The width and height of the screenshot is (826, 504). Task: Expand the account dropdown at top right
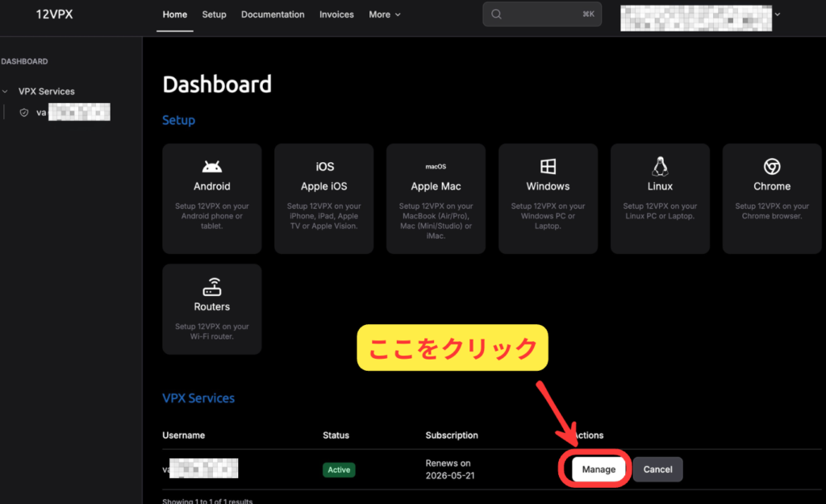pyautogui.click(x=778, y=15)
